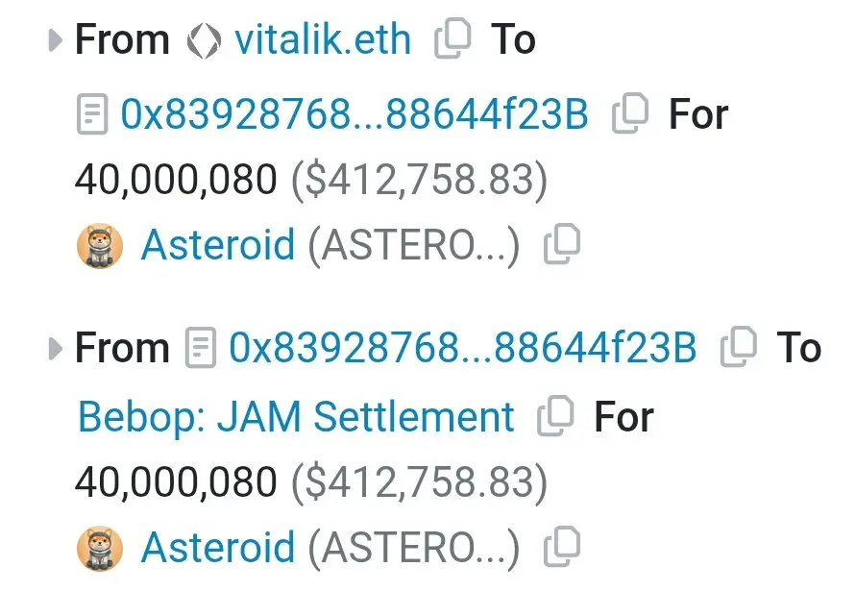Expand the first transfer row arrow
856x616 pixels.
point(55,40)
